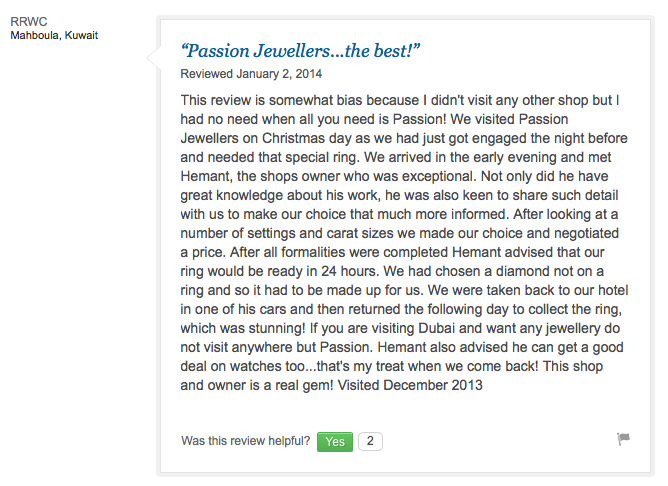The height and width of the screenshot is (486, 668).
Task: Open the "Passion Jewellers...the best!" review title
Action: (x=300, y=51)
